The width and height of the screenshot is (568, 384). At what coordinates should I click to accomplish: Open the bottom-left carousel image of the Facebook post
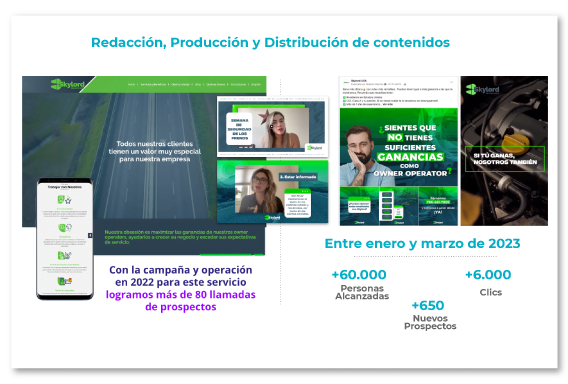[359, 206]
